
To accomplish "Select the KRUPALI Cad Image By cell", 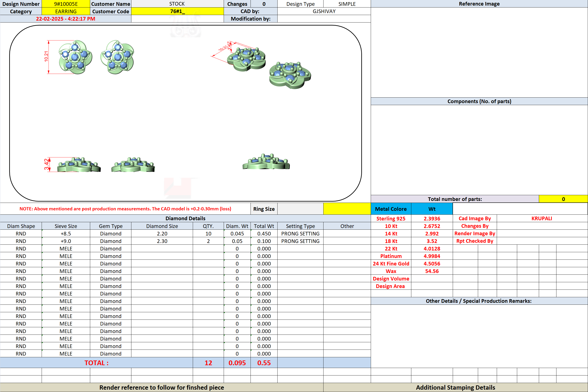I will pyautogui.click(x=542, y=218).
